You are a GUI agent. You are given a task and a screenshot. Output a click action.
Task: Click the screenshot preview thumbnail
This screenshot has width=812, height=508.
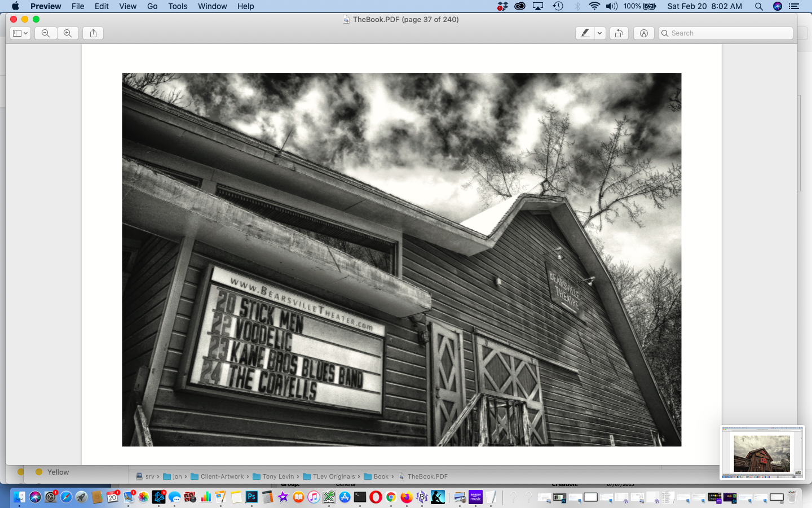[x=762, y=453]
